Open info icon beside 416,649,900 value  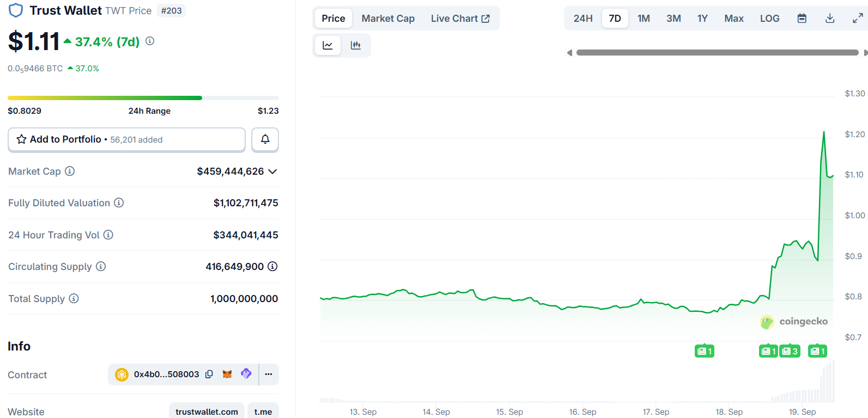(x=272, y=266)
